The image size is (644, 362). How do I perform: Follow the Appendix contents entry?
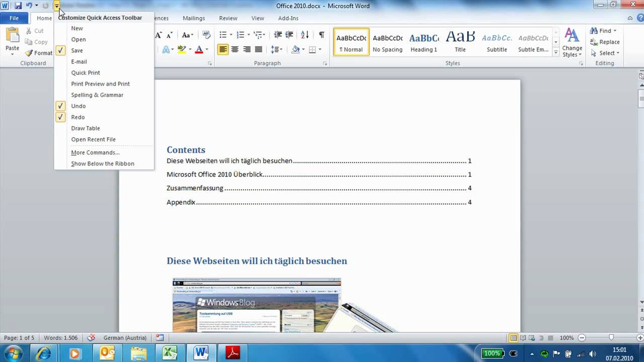pos(319,202)
